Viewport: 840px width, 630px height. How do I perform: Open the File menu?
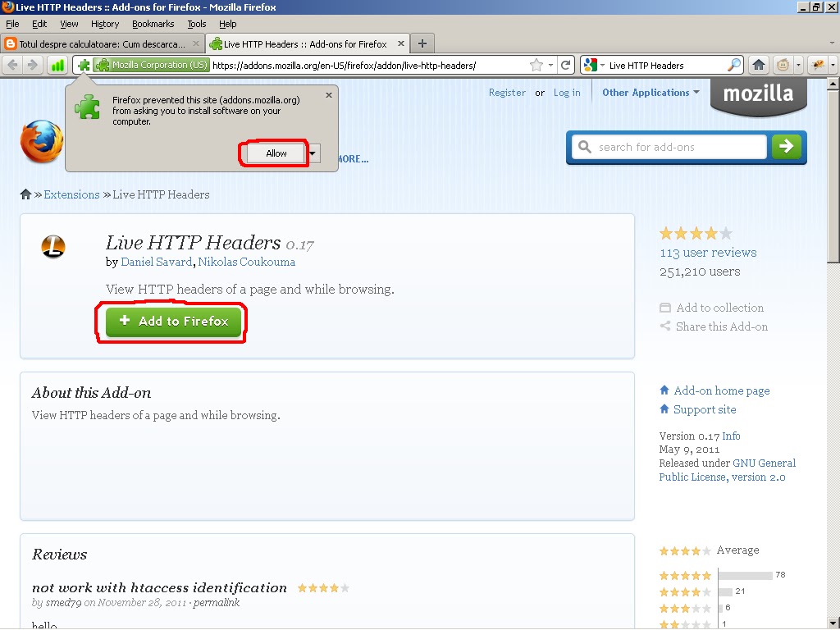pyautogui.click(x=12, y=24)
